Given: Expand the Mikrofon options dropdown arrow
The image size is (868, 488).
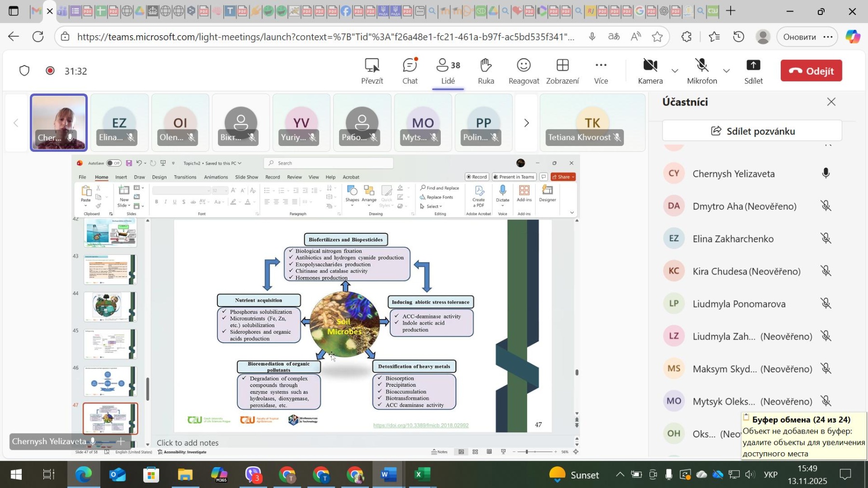Looking at the screenshot, I should click(726, 71).
